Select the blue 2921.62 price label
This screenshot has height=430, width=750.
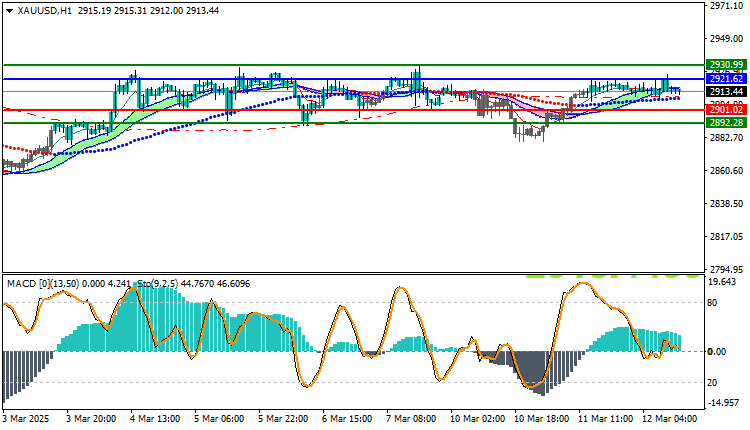point(727,79)
